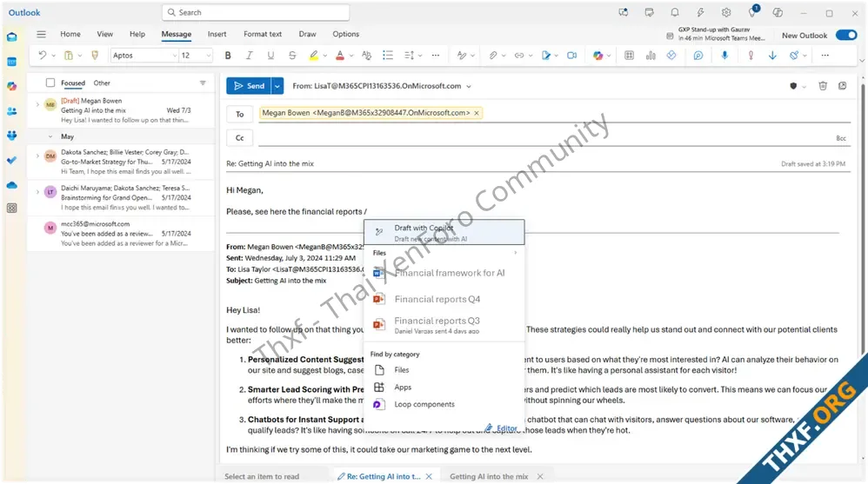Expand the From address dropdown

click(x=469, y=86)
